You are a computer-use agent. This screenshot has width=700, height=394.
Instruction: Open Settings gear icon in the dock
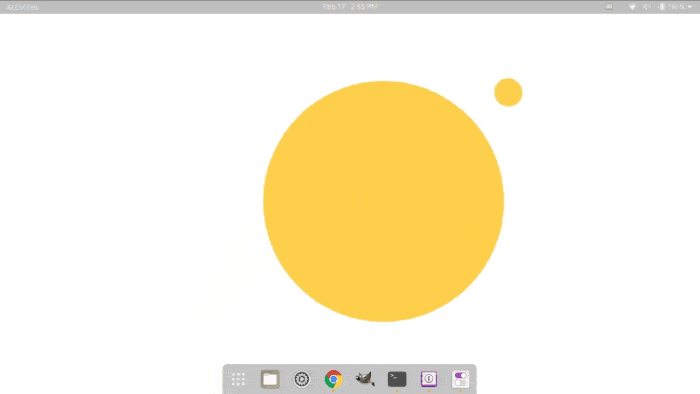point(302,379)
